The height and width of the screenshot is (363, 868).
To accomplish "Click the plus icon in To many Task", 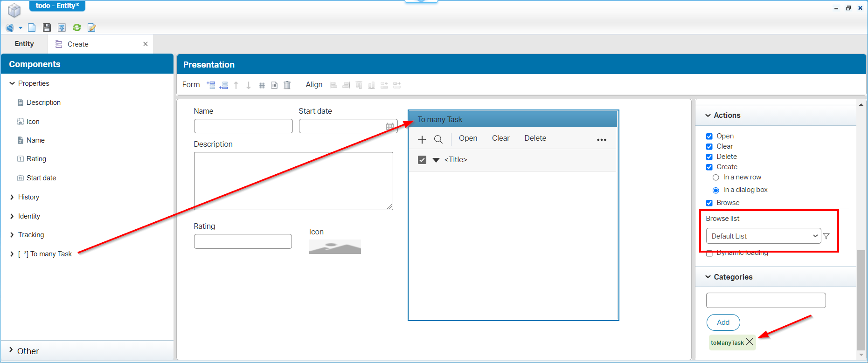I will click(422, 139).
